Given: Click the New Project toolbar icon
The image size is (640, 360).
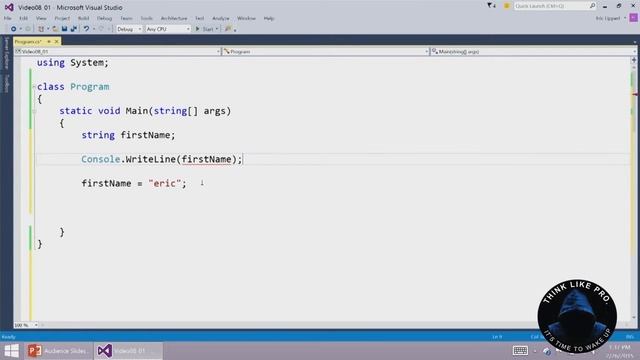Looking at the screenshot, I should tap(41, 29).
